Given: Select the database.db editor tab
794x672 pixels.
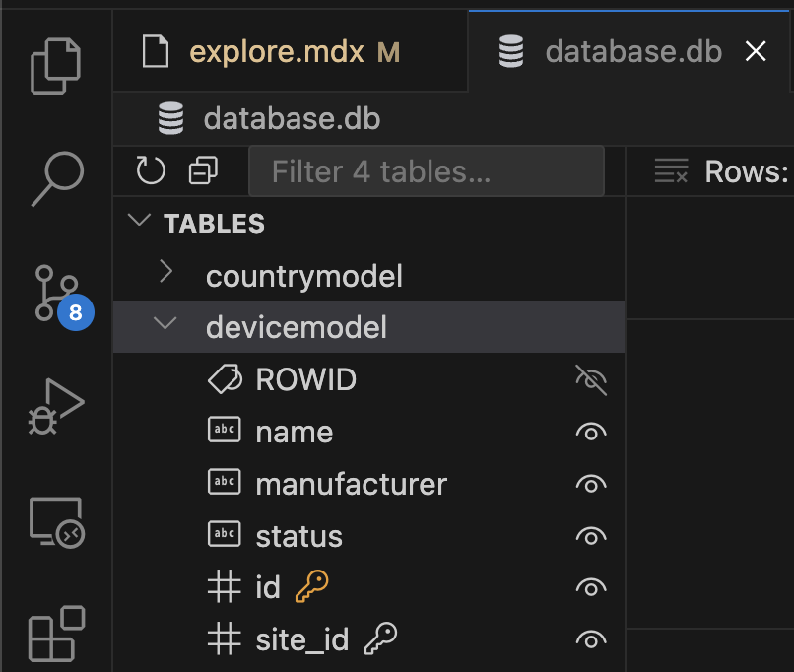Looking at the screenshot, I should [630, 50].
